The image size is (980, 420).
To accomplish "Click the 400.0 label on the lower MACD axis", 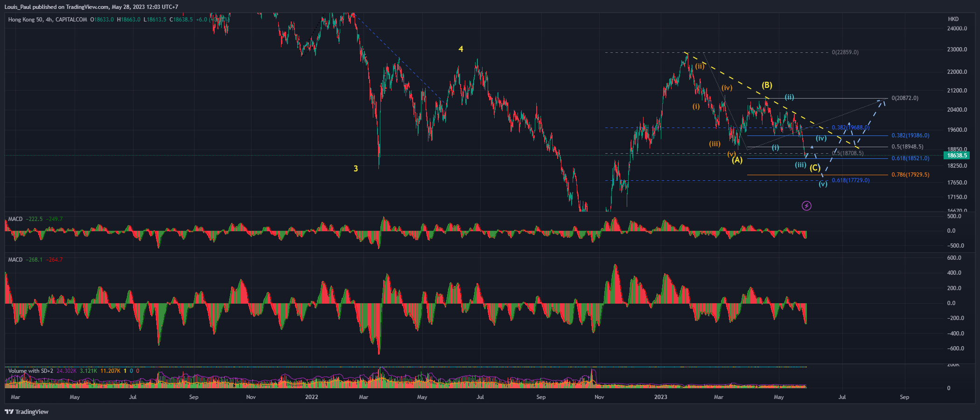I will click(954, 273).
